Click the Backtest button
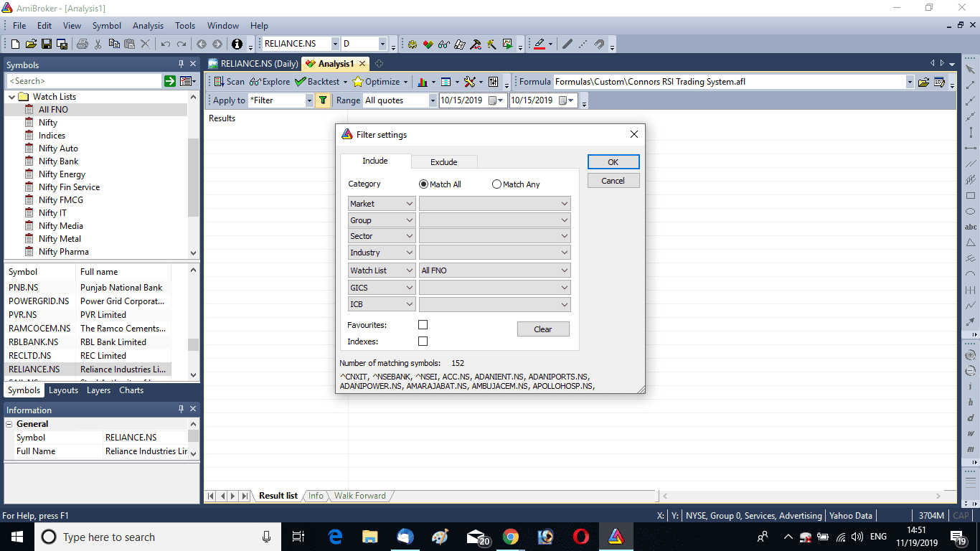 (x=317, y=82)
